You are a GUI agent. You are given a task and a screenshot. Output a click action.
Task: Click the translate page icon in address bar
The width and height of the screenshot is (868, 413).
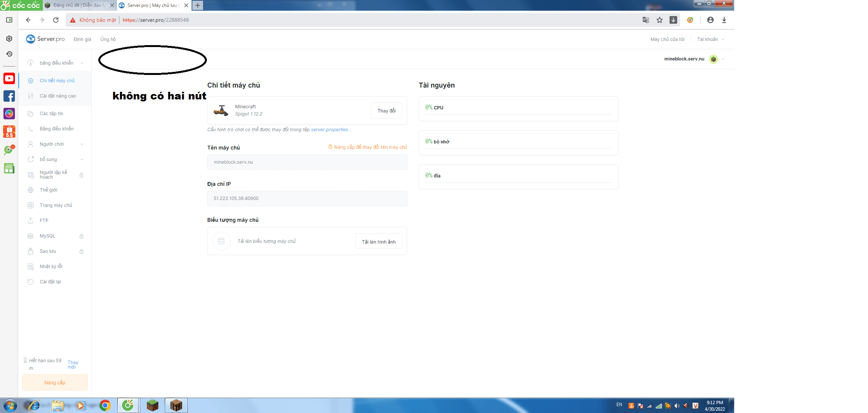click(x=646, y=20)
